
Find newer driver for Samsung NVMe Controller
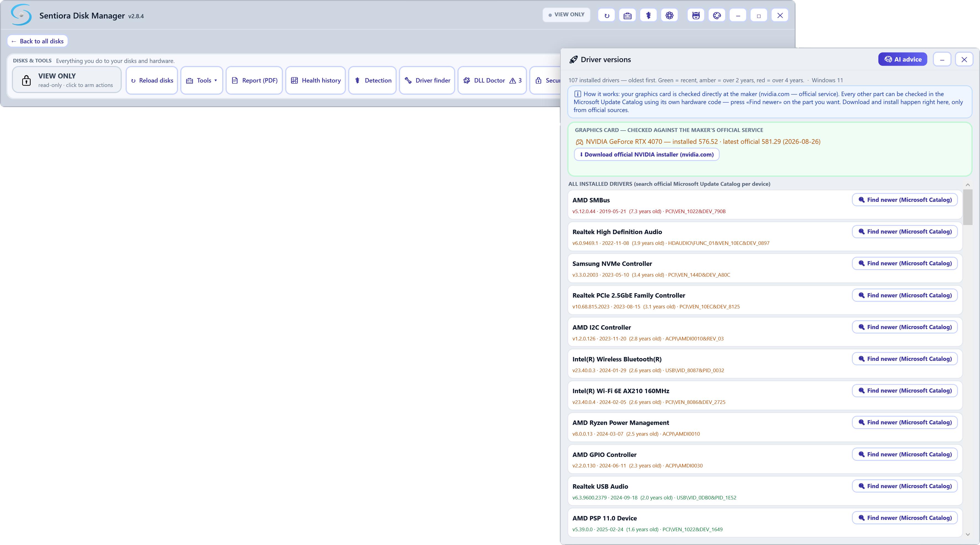[x=905, y=263]
